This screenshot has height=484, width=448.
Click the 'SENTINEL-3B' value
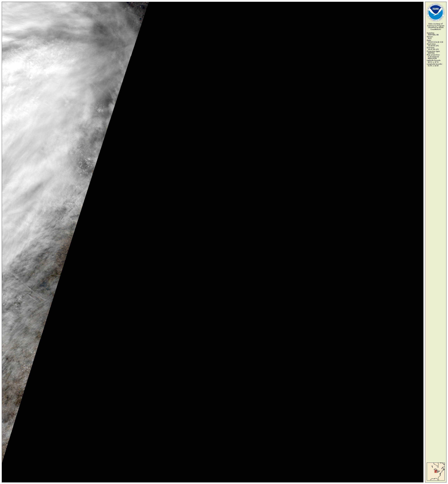[x=433, y=35]
